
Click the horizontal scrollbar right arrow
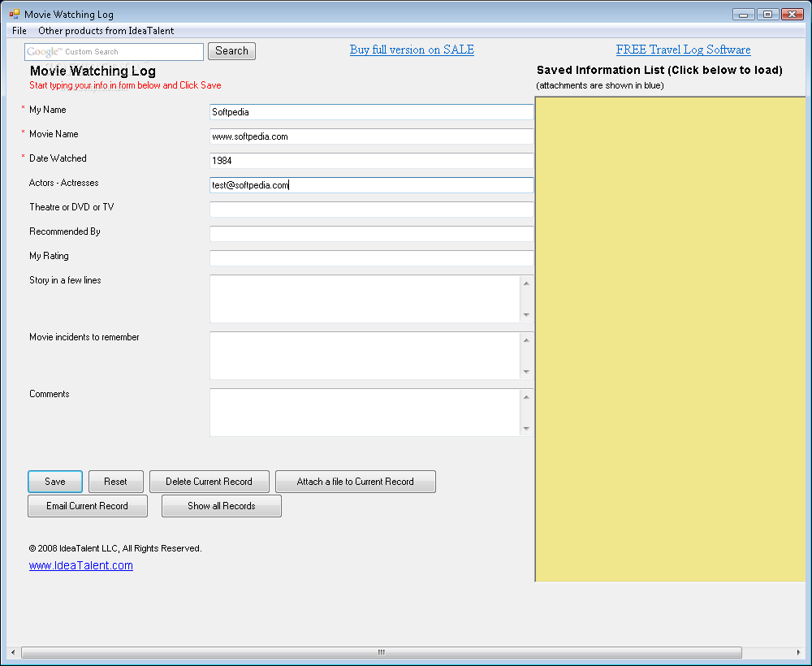(798, 652)
